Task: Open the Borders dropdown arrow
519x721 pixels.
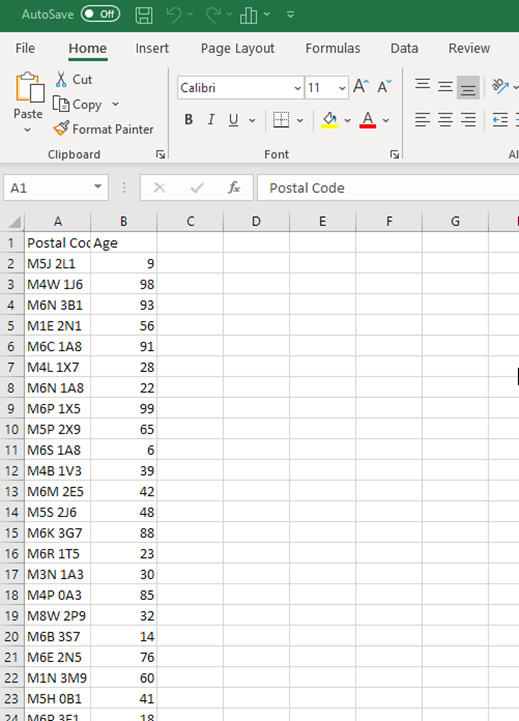Action: coord(300,120)
